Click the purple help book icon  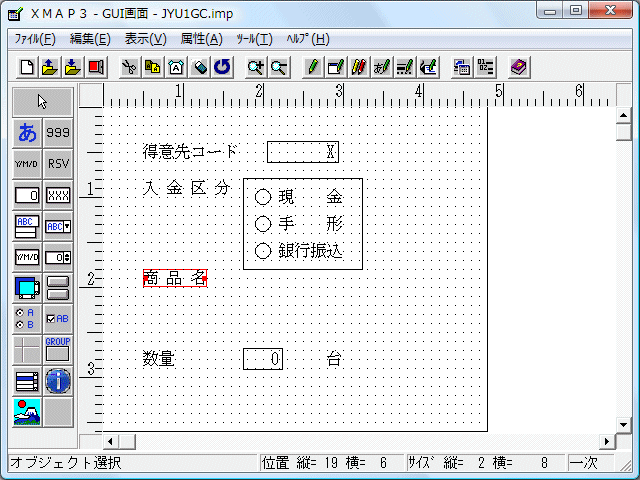coord(519,67)
